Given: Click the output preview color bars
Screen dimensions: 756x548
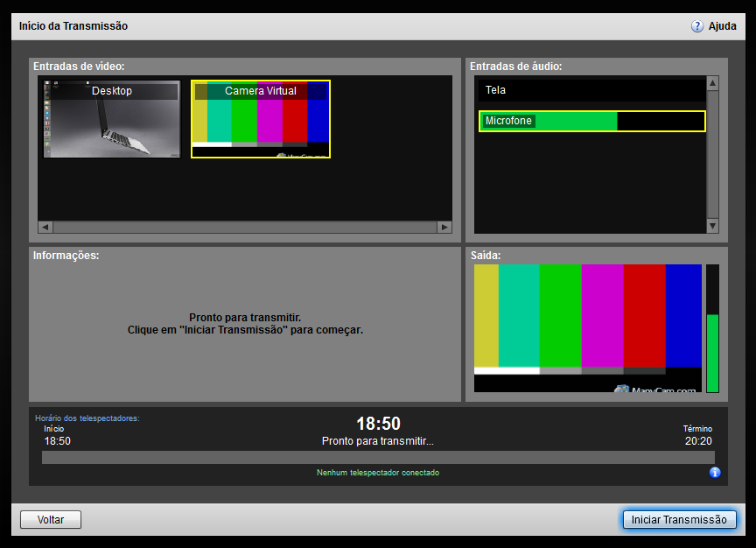Looking at the screenshot, I should pos(587,327).
